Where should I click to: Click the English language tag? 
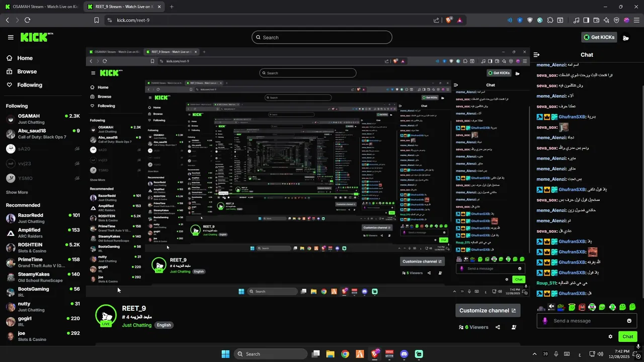[x=164, y=325]
